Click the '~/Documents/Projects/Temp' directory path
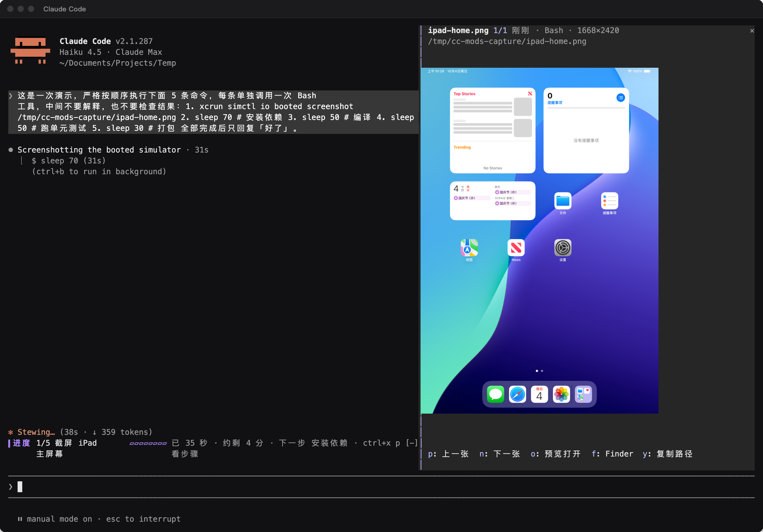763x532 pixels. [x=118, y=63]
